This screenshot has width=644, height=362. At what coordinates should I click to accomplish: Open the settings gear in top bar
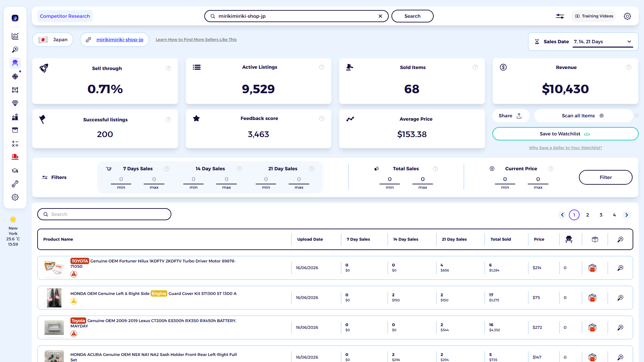click(x=627, y=16)
